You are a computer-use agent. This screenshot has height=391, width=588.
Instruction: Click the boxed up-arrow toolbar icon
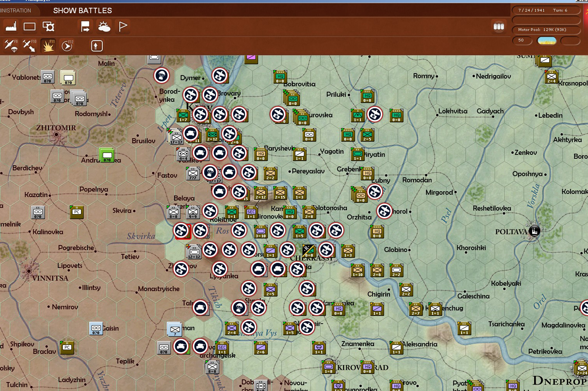(97, 46)
